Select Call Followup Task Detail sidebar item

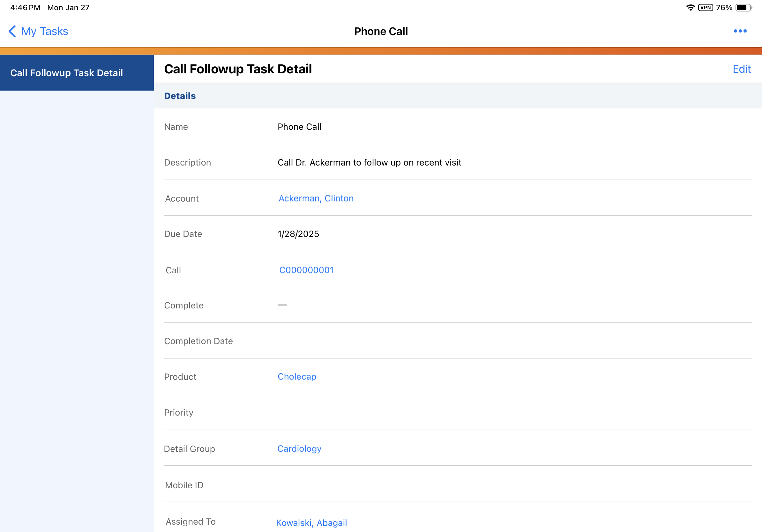click(x=77, y=73)
